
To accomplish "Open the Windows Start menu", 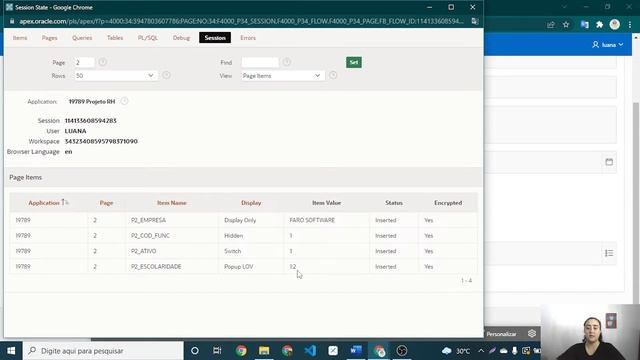I will [x=11, y=351].
